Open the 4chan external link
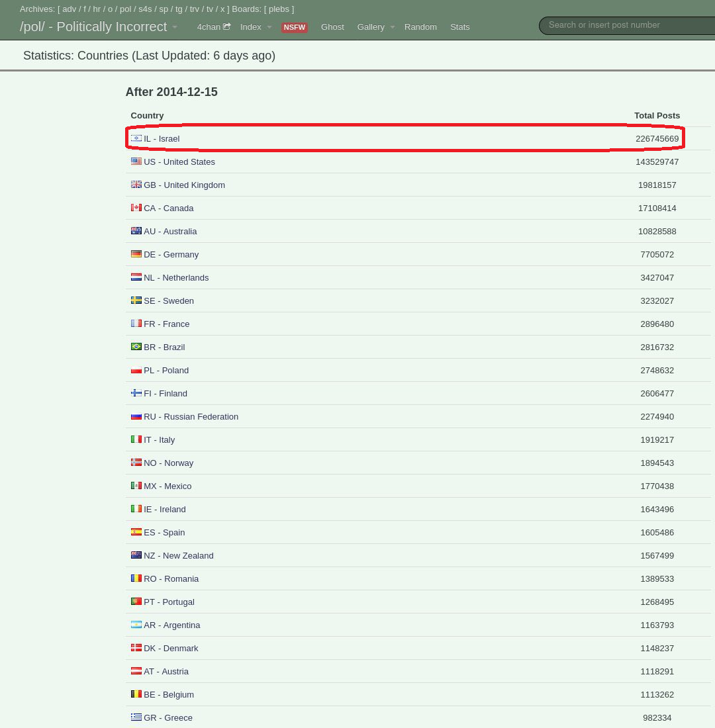Screen dimensions: 715x728 pyautogui.click(x=213, y=27)
